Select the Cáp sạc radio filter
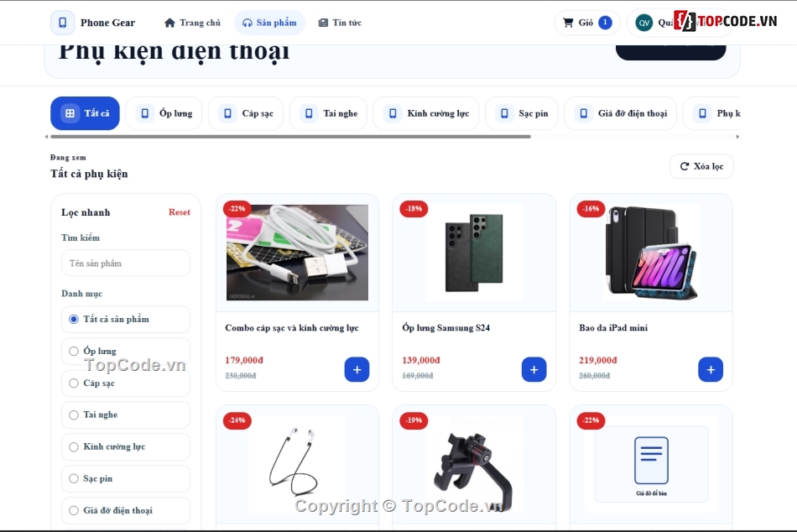797x532 pixels. point(74,383)
